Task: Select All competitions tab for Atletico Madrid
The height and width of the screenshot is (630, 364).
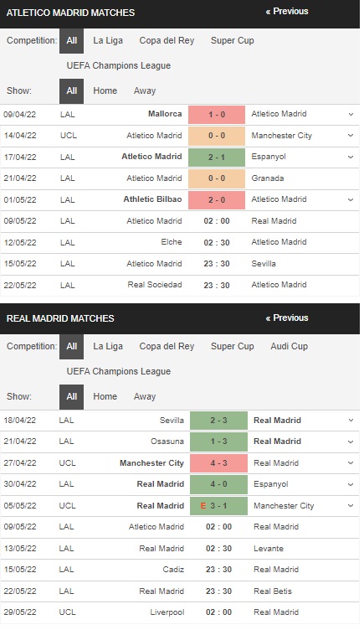Action: point(71,40)
